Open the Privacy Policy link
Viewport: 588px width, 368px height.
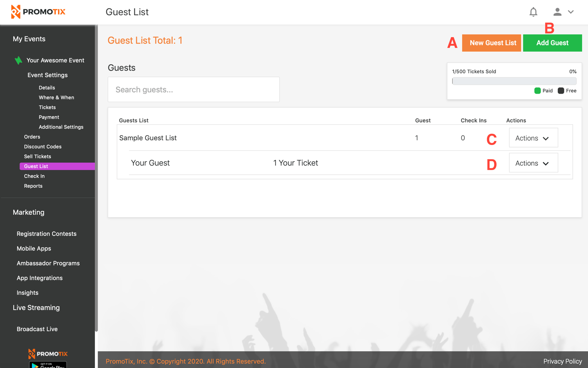562,361
